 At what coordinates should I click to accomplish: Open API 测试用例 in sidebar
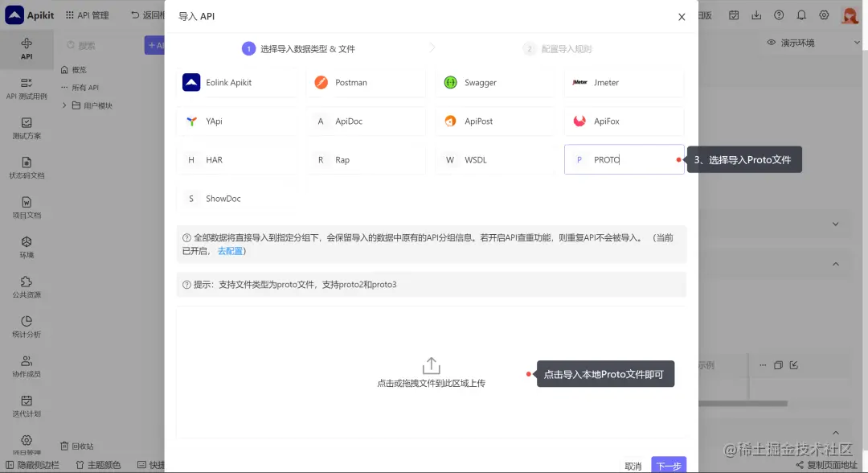tap(27, 88)
